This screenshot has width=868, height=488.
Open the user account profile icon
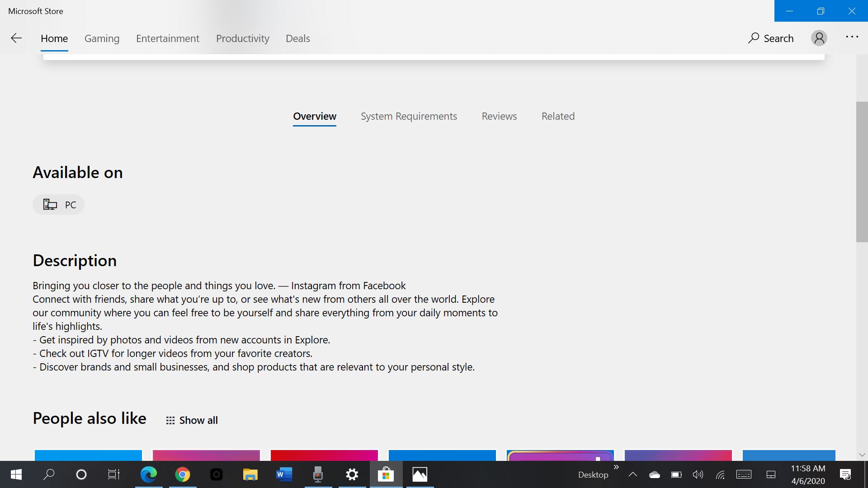(x=819, y=38)
